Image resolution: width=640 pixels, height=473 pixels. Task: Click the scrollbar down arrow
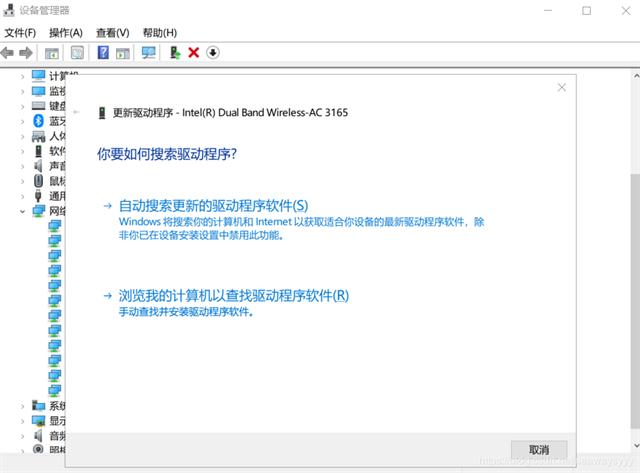(x=636, y=445)
